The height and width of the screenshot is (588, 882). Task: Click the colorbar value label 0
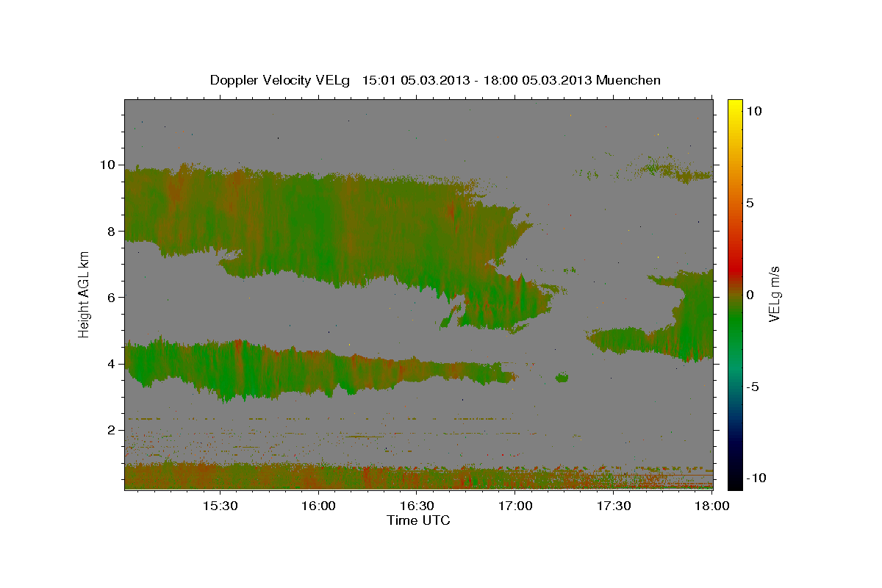tap(750, 294)
